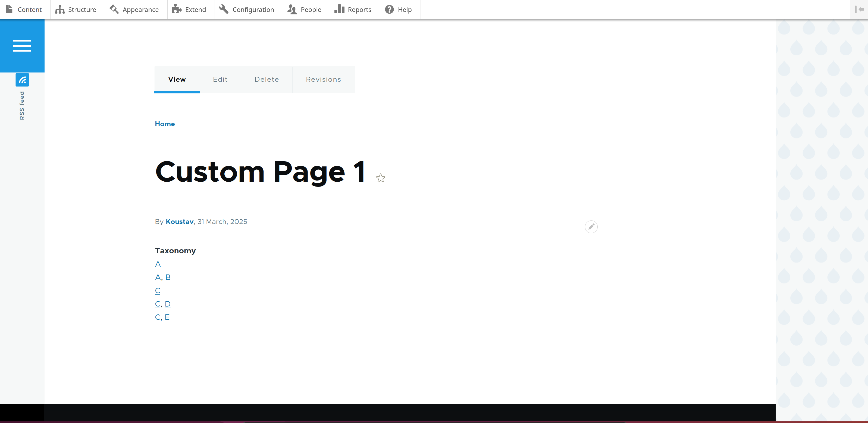The height and width of the screenshot is (423, 868).
Task: Open author Koustav's profile link
Action: click(180, 222)
